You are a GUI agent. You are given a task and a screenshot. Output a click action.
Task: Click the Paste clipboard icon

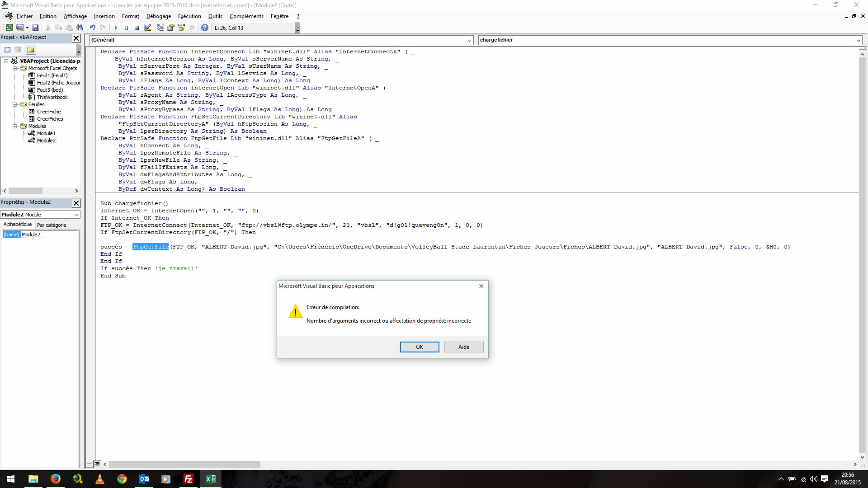click(x=69, y=28)
